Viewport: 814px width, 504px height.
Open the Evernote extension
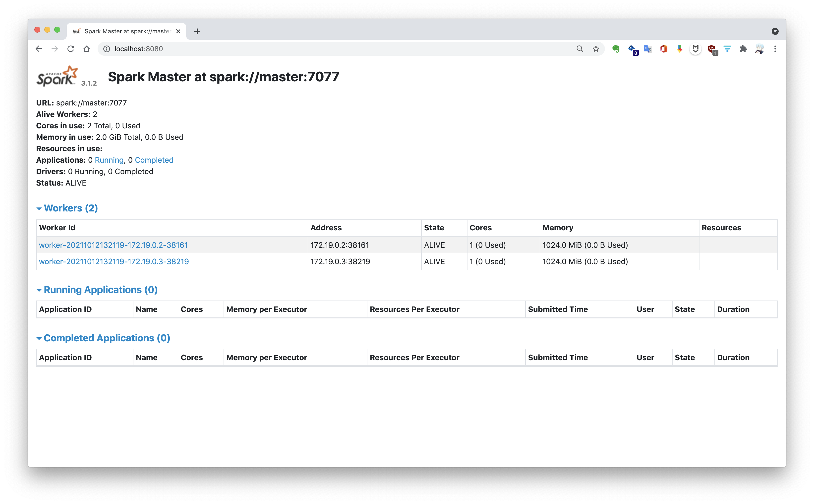click(x=615, y=49)
